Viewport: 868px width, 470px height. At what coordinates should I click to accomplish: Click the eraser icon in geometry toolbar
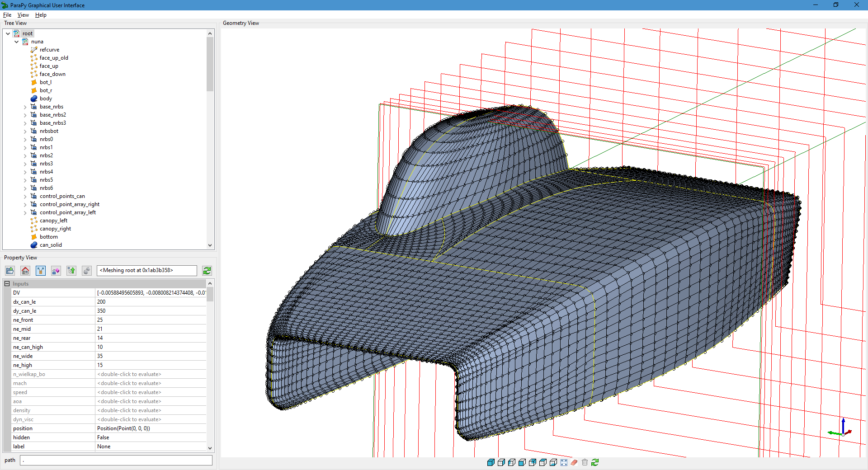574,462
